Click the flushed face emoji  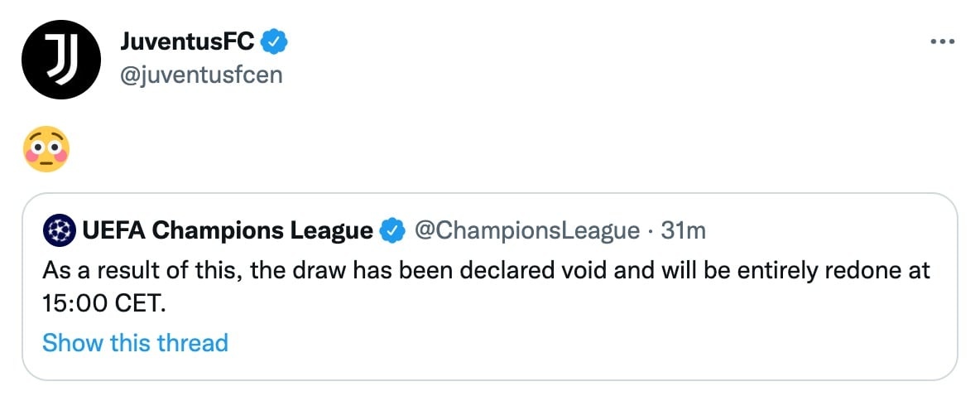pos(46,149)
